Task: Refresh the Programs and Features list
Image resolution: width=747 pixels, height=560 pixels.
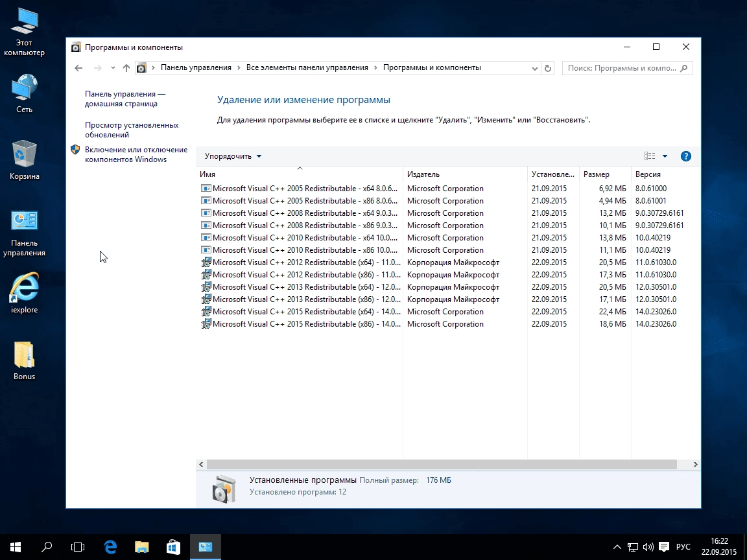Action: click(548, 68)
